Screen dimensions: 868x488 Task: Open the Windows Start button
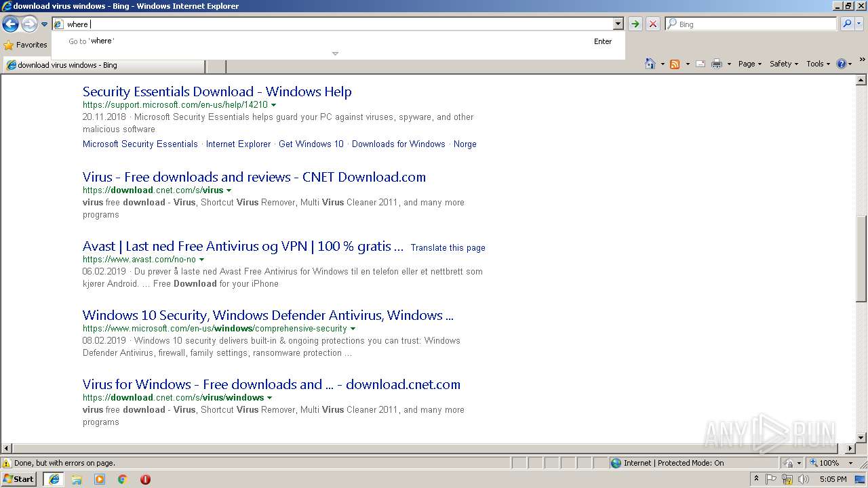click(x=19, y=479)
